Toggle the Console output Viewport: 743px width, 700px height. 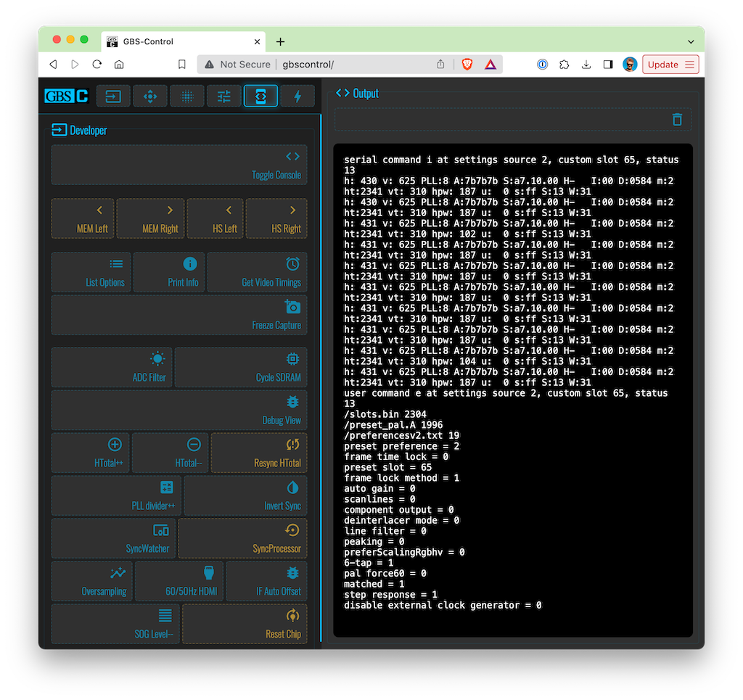(x=179, y=165)
